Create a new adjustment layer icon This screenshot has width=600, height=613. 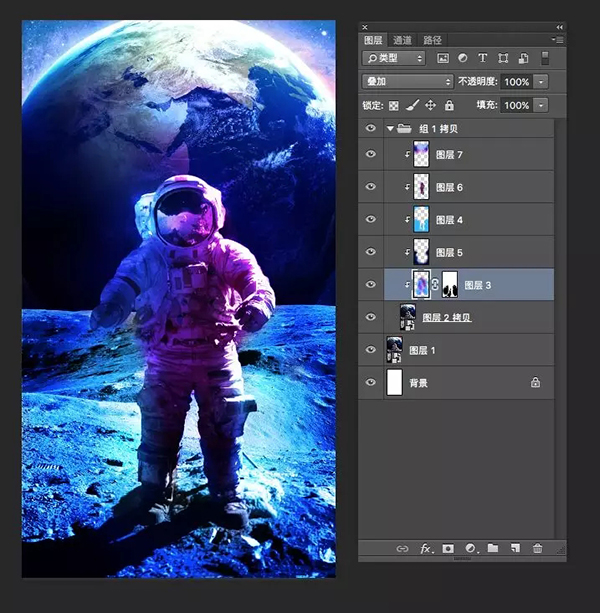coord(470,548)
